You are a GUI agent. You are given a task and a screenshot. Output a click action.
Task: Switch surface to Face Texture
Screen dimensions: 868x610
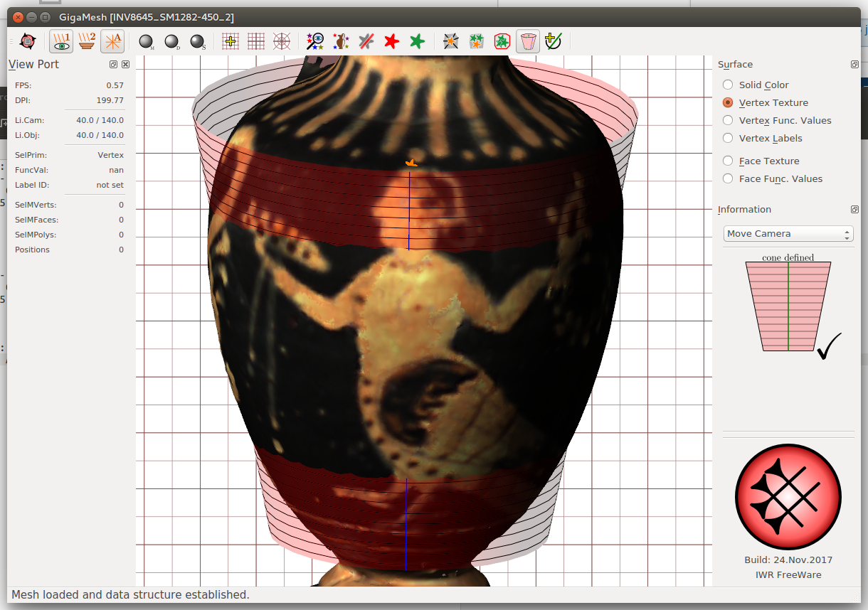point(761,161)
